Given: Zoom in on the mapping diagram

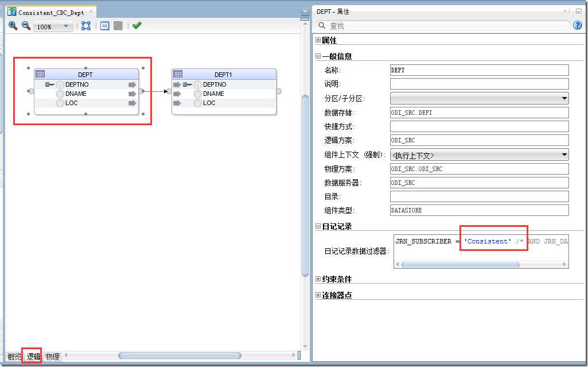Looking at the screenshot, I should (x=13, y=25).
